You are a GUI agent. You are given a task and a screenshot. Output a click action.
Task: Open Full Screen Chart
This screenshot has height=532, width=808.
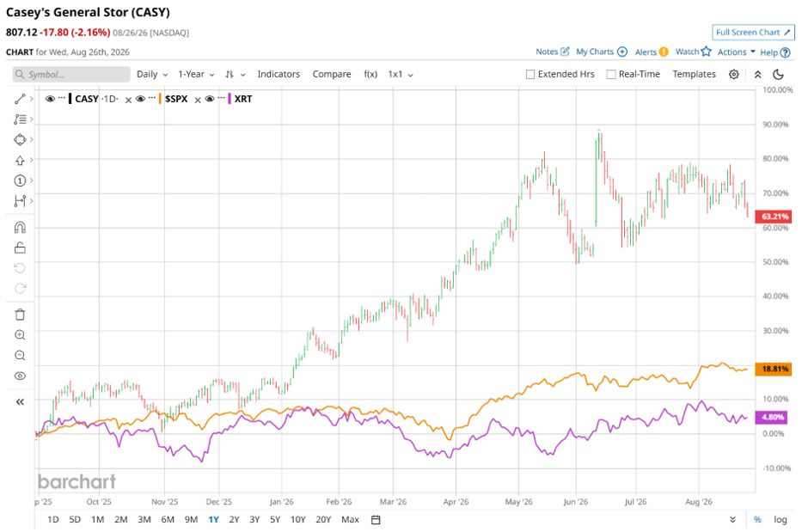[753, 32]
